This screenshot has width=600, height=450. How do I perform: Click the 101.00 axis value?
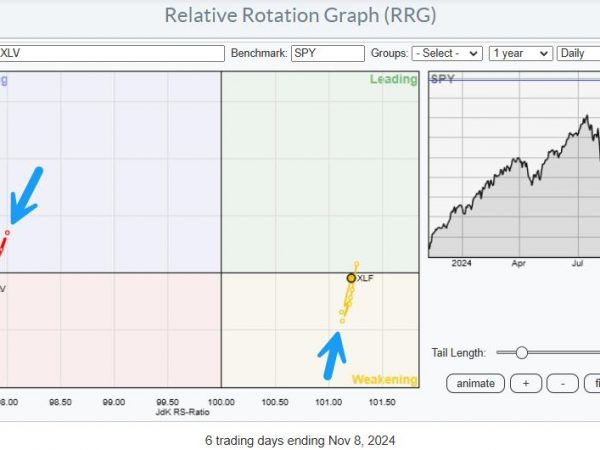(328, 402)
